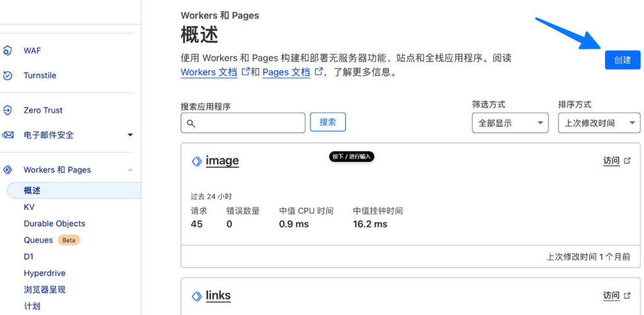Open the WAF section
The width and height of the screenshot is (644, 315).
click(32, 51)
